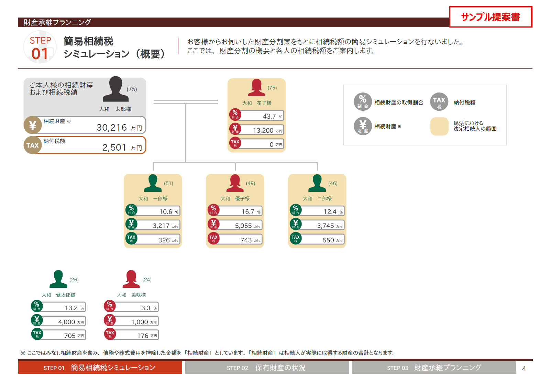Click the yen icon next to 3,745 万円
The width and height of the screenshot is (550, 392).
coord(296,224)
